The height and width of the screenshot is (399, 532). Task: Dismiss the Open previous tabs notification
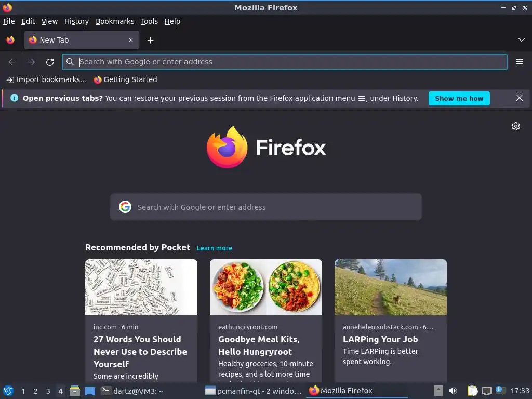(519, 98)
